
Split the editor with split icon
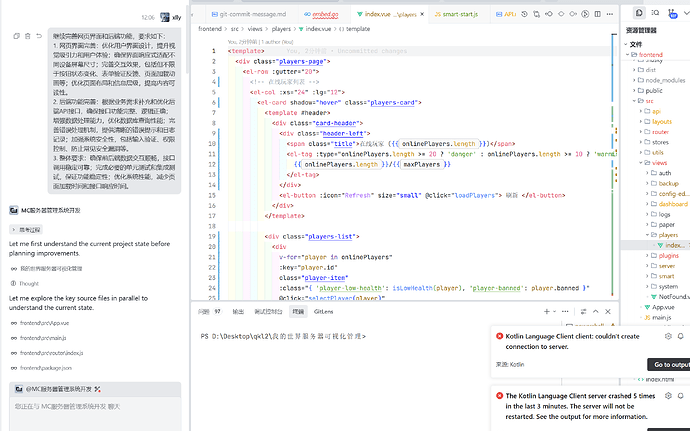597,14
